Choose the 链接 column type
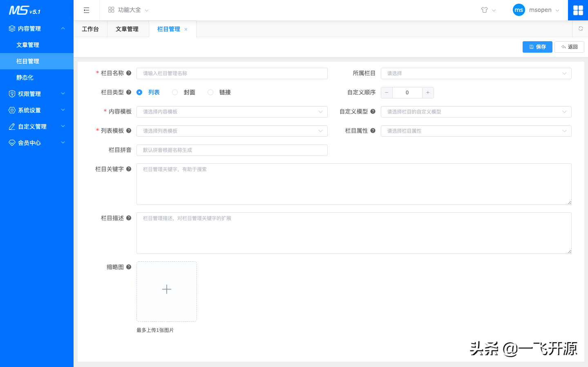Image resolution: width=588 pixels, height=367 pixels. [210, 92]
